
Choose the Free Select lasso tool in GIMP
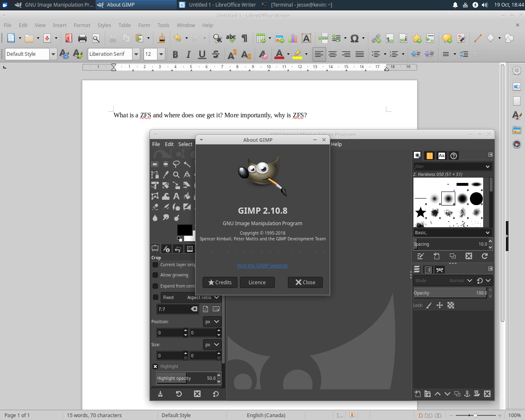click(x=176, y=164)
